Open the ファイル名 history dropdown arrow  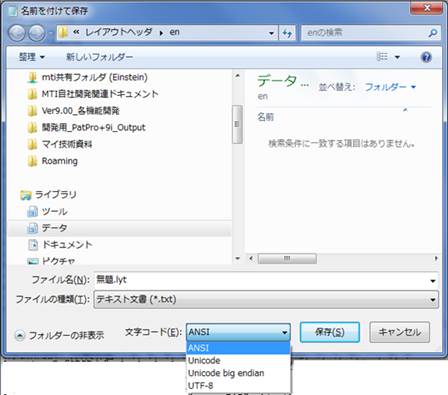pyautogui.click(x=433, y=281)
